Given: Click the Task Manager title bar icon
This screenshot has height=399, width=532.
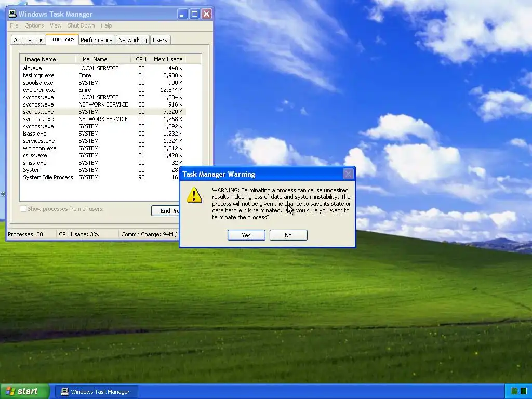Looking at the screenshot, I should [12, 14].
